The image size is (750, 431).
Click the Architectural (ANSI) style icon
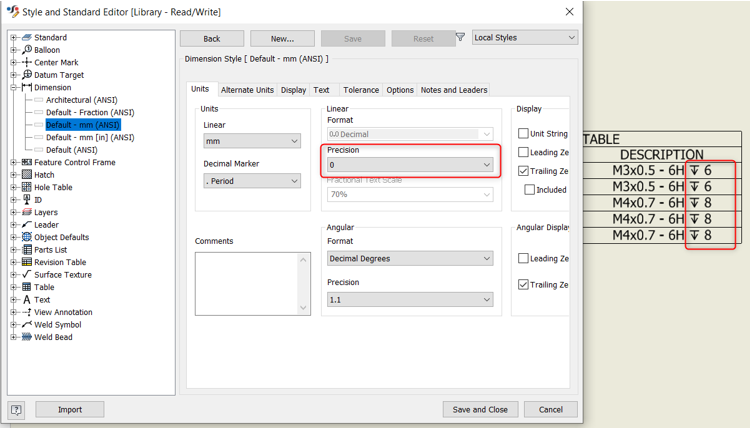(39, 100)
